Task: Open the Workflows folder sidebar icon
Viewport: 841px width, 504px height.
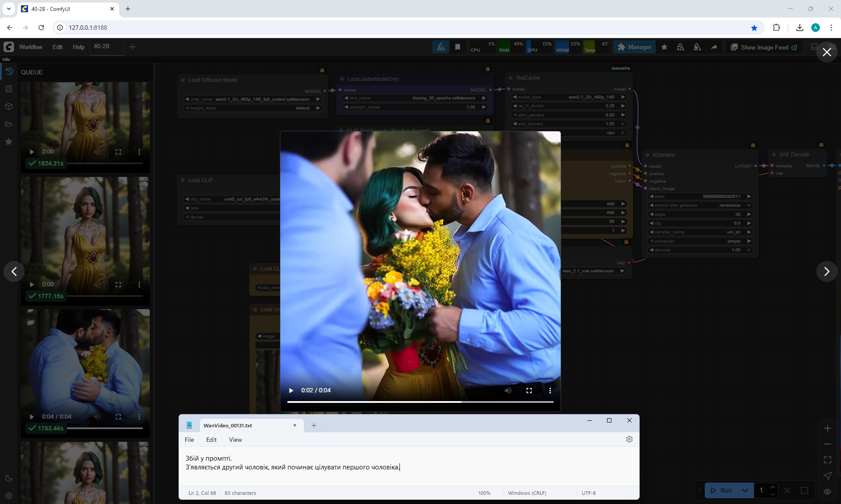Action: [9, 124]
